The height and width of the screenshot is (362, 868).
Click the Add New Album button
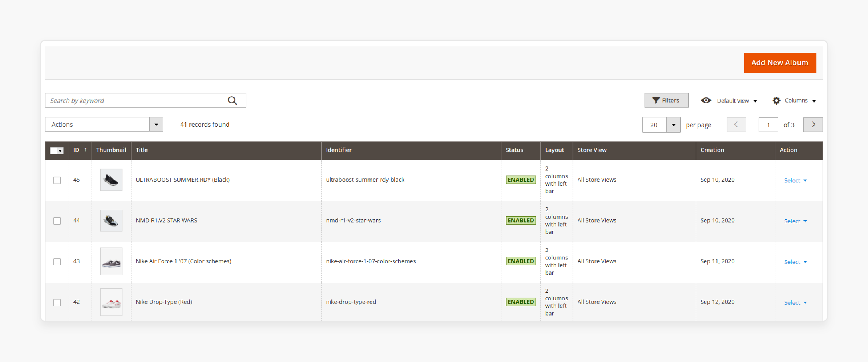780,63
